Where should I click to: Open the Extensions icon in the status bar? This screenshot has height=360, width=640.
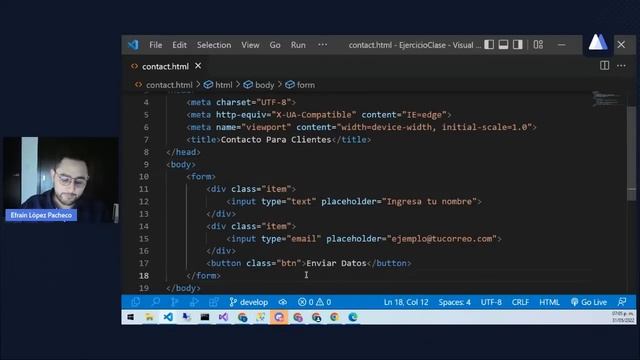pyautogui.click(x=213, y=302)
